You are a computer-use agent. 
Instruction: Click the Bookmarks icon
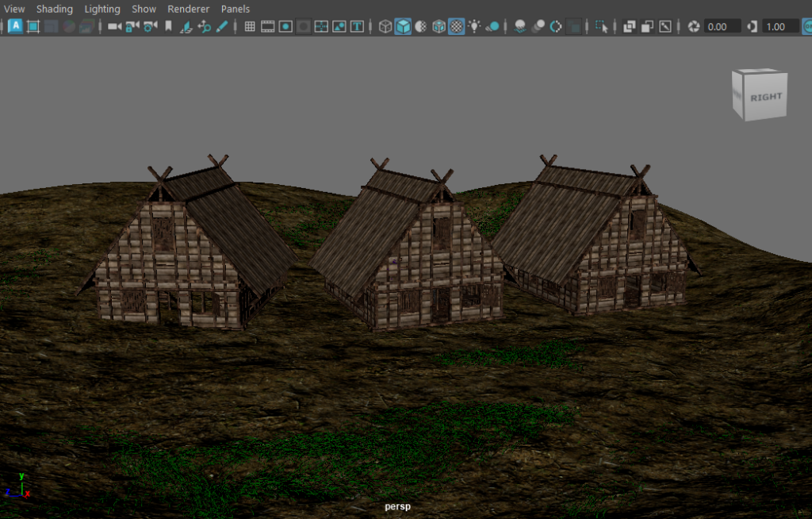[x=168, y=26]
